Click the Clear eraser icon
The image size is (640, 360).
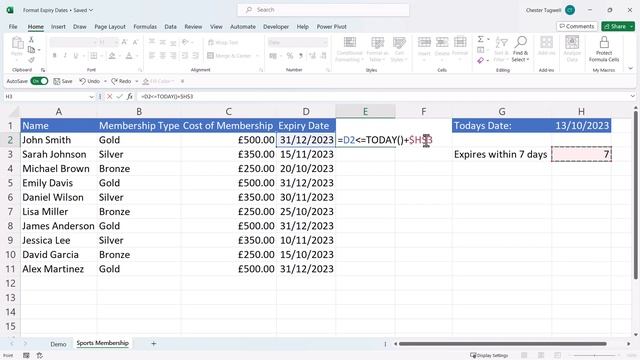[480, 60]
